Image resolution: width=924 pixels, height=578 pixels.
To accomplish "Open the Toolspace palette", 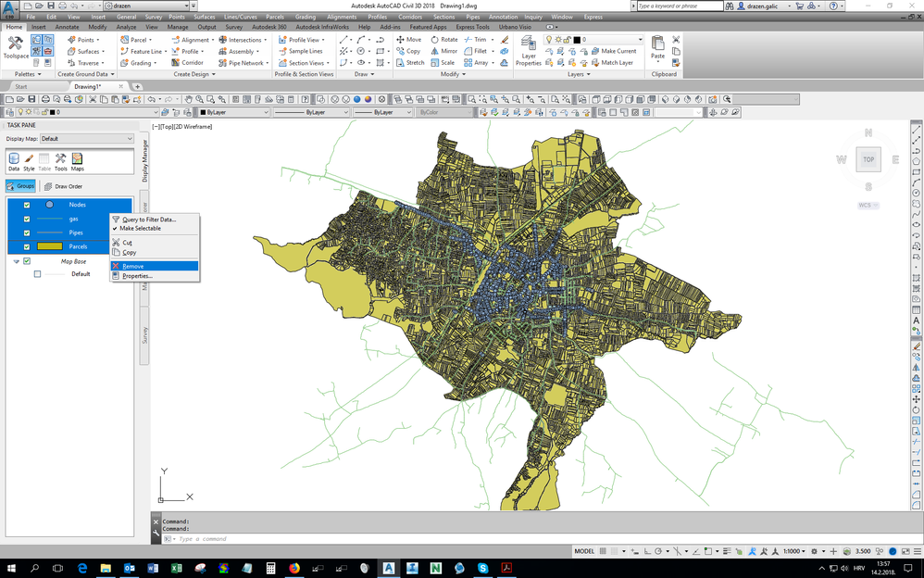I will point(15,46).
